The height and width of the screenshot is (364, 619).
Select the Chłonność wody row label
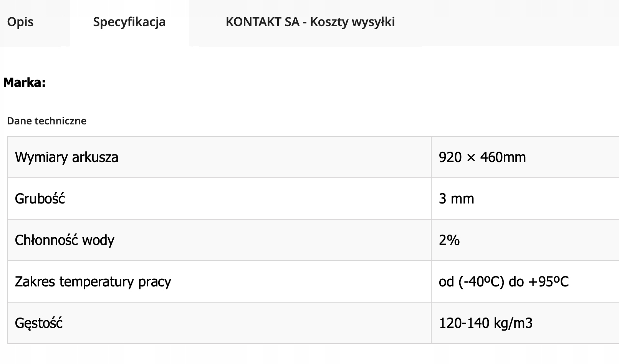(x=65, y=240)
